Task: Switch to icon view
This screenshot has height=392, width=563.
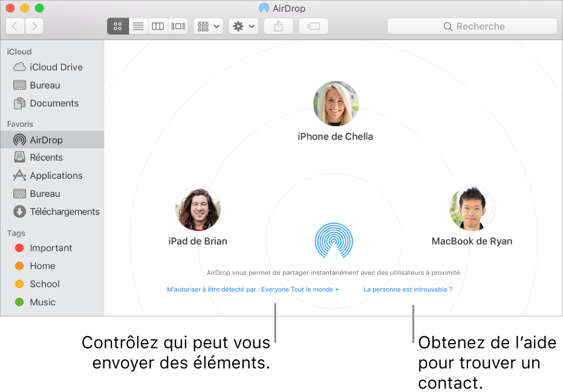Action: click(x=118, y=26)
